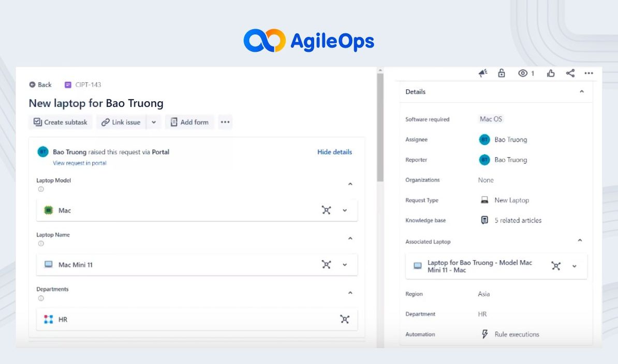
Task: Expand the Mac object row chevron
Action: click(345, 210)
